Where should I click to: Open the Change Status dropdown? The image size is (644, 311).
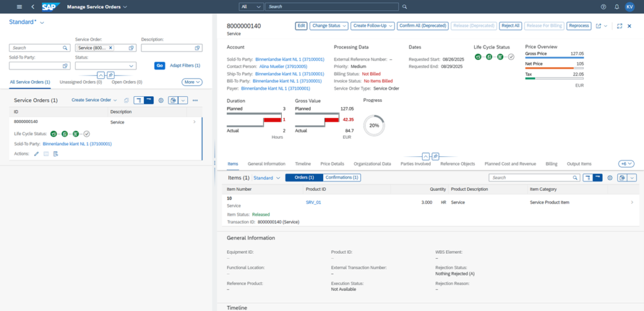pyautogui.click(x=328, y=26)
